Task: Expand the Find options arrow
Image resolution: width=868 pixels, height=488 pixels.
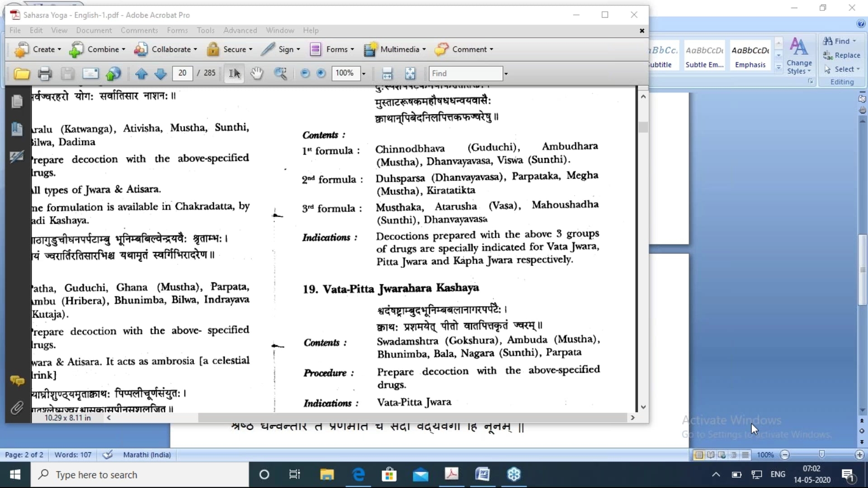Action: (506, 74)
